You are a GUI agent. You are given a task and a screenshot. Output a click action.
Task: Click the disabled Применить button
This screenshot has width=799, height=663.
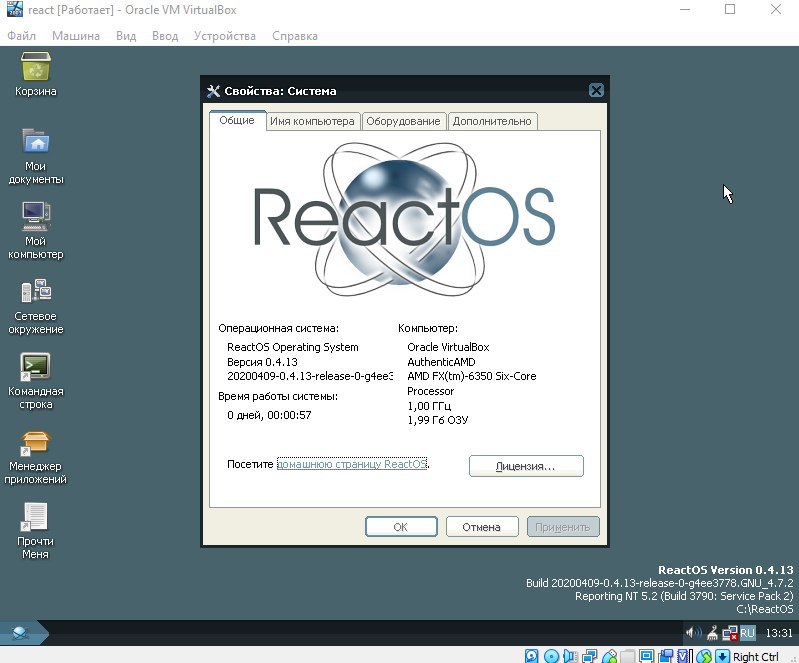click(x=563, y=527)
